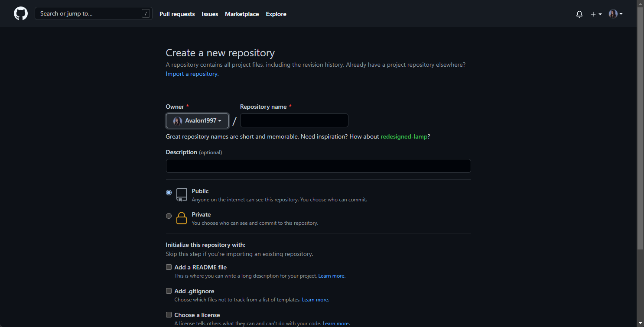The width and height of the screenshot is (644, 327).
Task: Enable Add .gitignore checkbox
Action: pyautogui.click(x=169, y=291)
